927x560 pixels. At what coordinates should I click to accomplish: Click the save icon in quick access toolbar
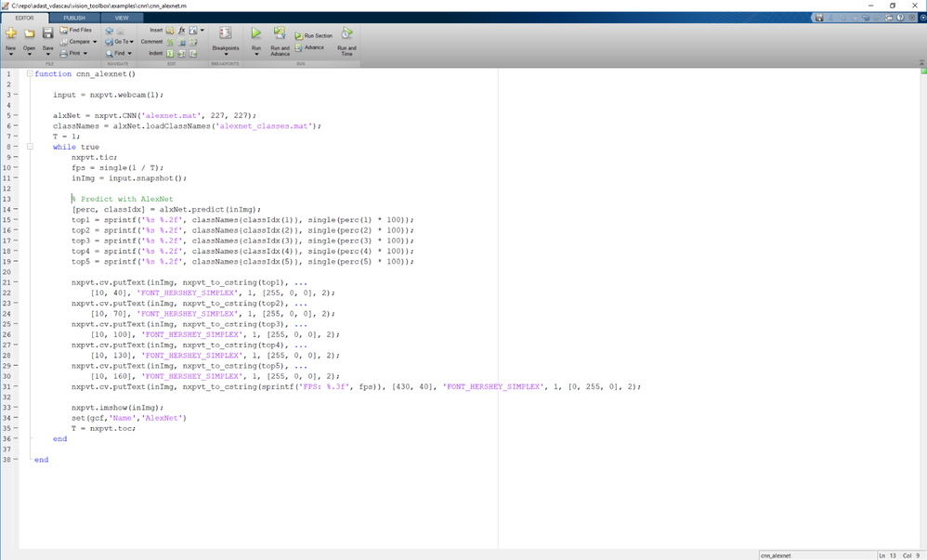(x=819, y=18)
